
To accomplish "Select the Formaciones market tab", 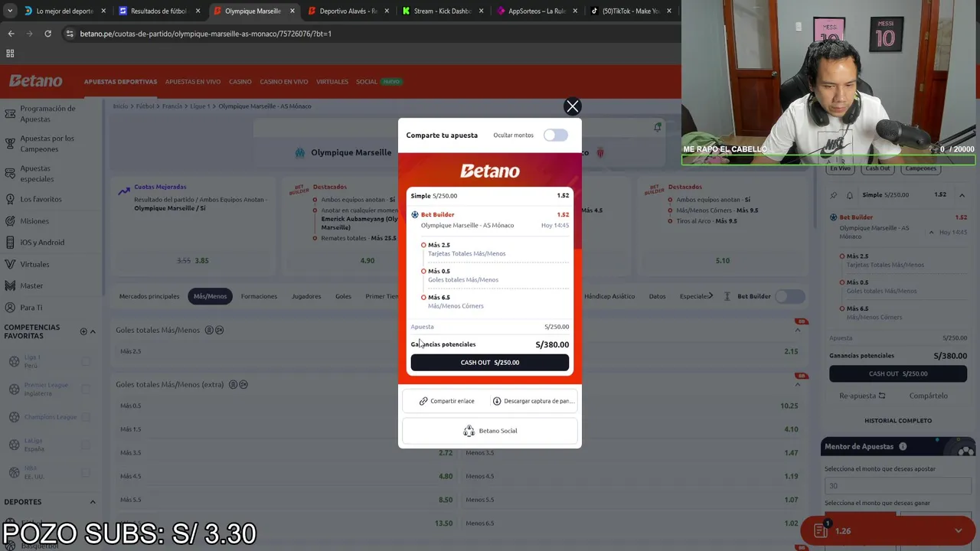I will [259, 296].
